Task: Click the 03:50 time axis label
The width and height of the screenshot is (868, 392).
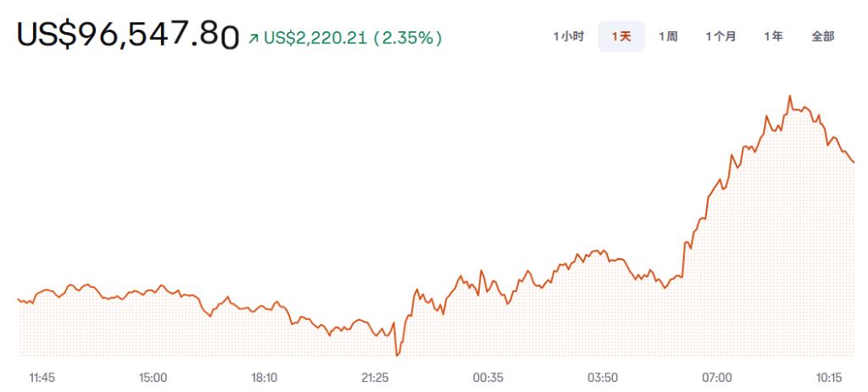Action: (603, 378)
